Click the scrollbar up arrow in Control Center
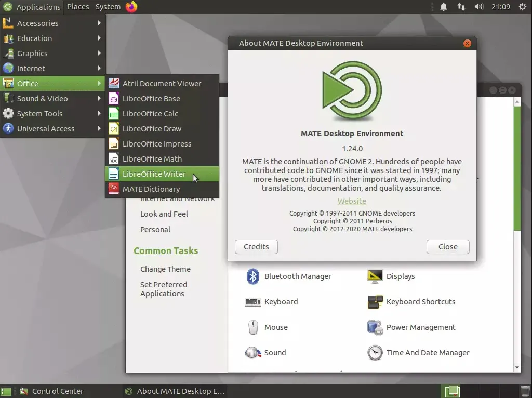The image size is (532, 398). click(517, 101)
